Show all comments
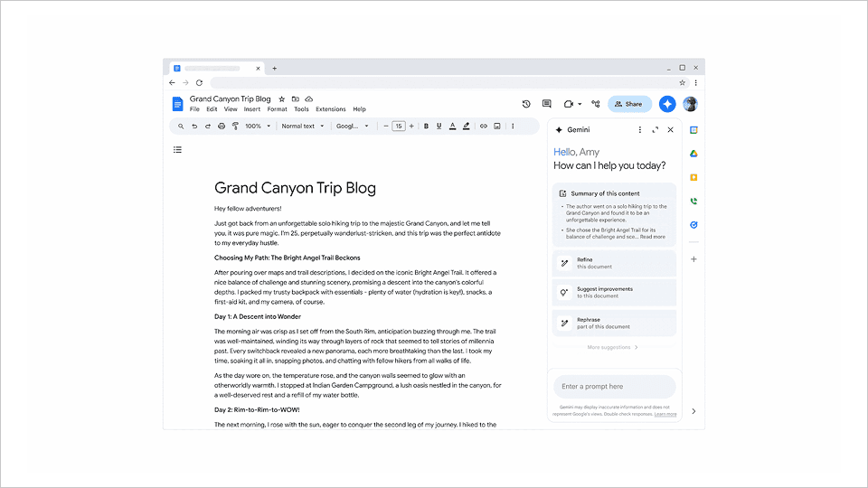Screen dimensions: 868x488 click(546, 103)
